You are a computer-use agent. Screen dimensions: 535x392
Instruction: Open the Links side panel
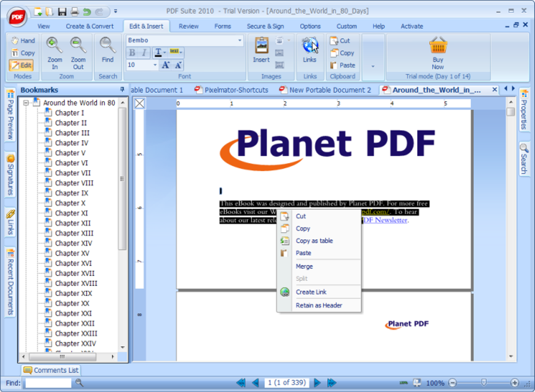coord(10,222)
